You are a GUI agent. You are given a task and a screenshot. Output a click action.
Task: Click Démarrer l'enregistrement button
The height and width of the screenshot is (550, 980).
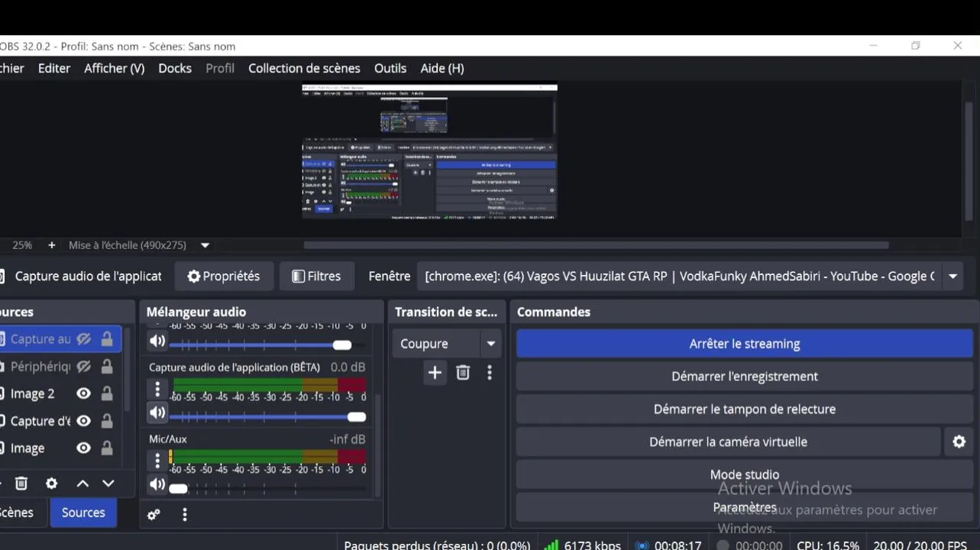745,377
